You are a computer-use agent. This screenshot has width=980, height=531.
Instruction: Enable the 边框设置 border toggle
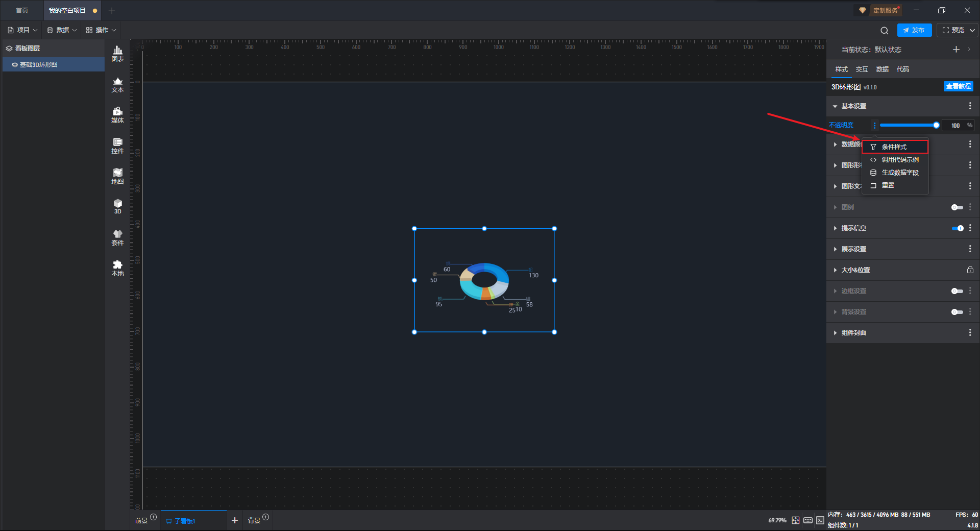click(957, 291)
